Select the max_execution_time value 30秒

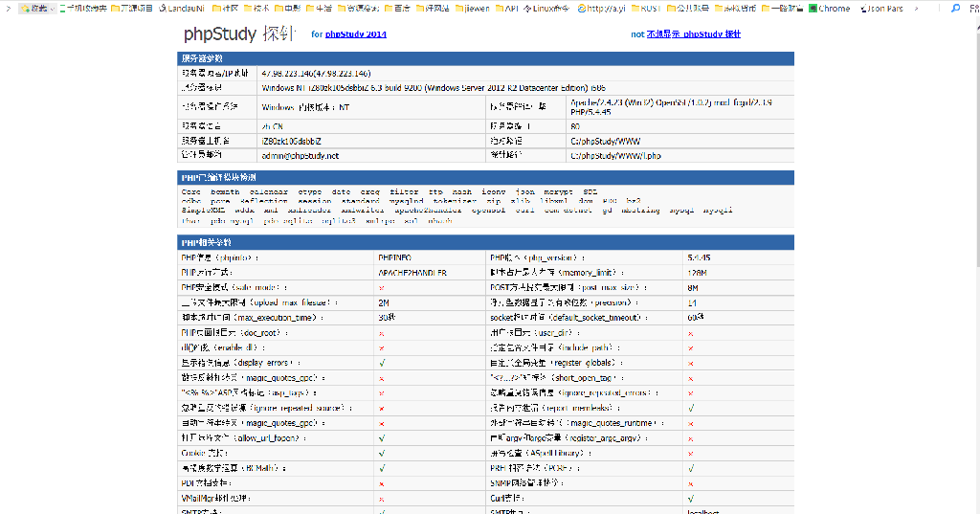click(387, 318)
